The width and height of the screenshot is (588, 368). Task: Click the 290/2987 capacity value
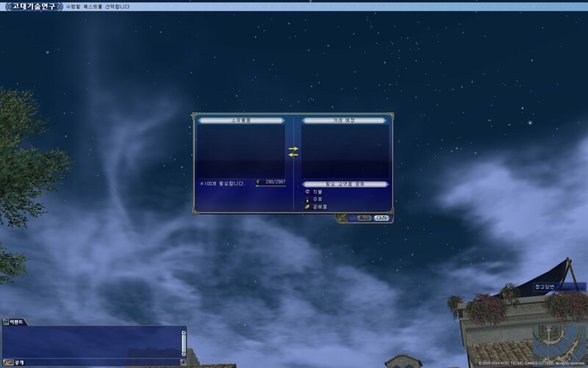276,182
